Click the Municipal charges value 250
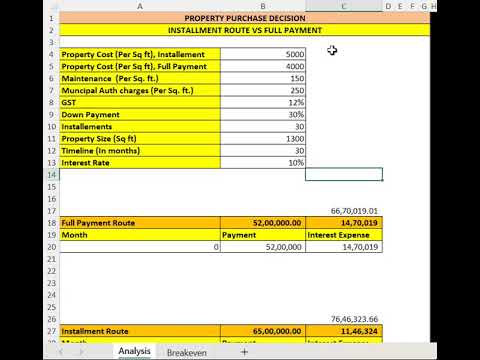 [x=263, y=90]
